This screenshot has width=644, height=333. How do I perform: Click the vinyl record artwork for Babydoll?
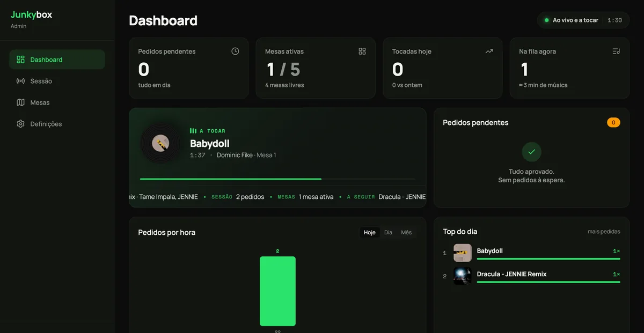pyautogui.click(x=160, y=143)
